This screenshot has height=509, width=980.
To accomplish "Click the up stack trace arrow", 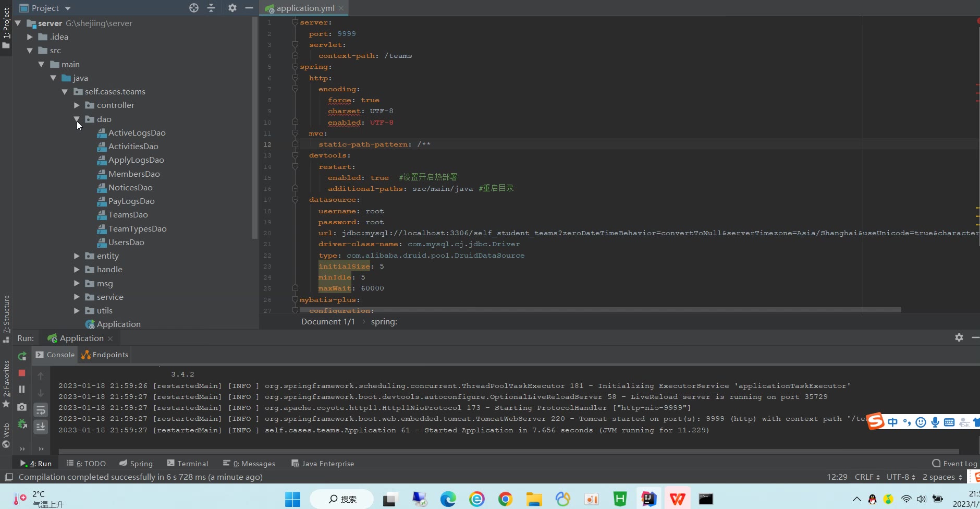I will [x=41, y=376].
